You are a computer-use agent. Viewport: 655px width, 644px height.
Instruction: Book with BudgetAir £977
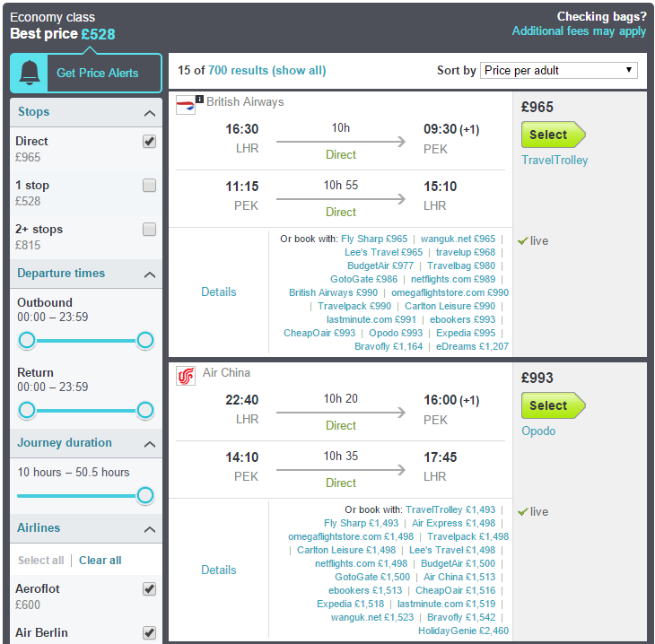(x=380, y=265)
